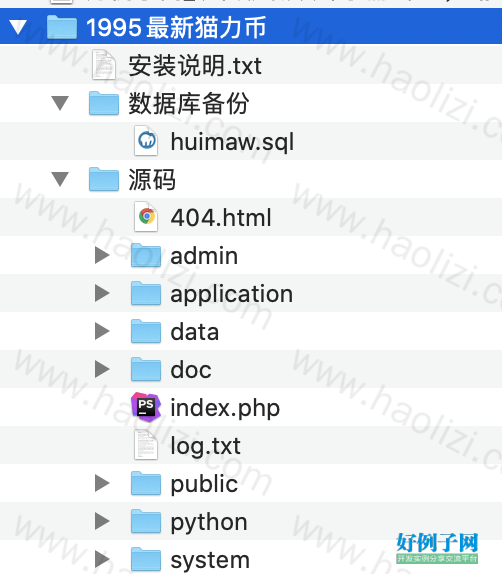
Task: Click the text file icon for 安装说明.txt
Action: coord(104,65)
